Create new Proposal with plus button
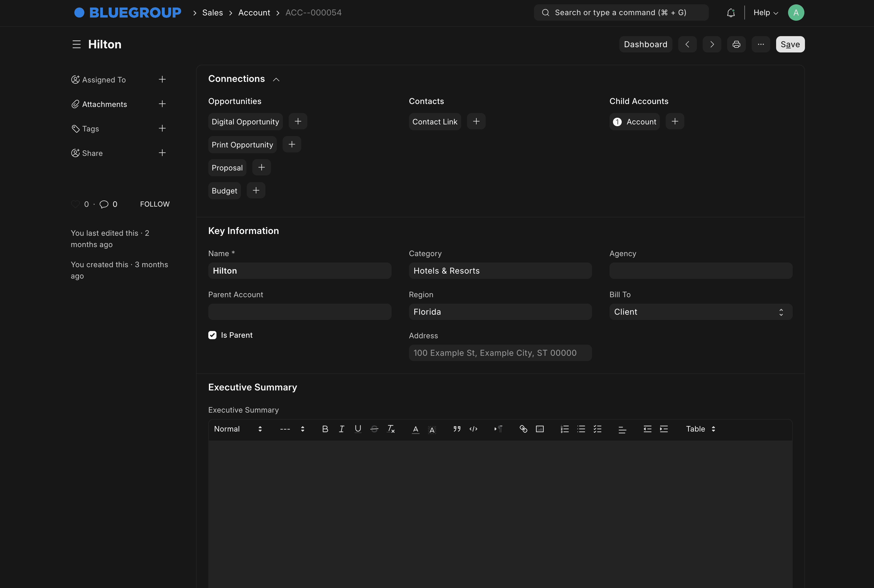 [x=261, y=168]
